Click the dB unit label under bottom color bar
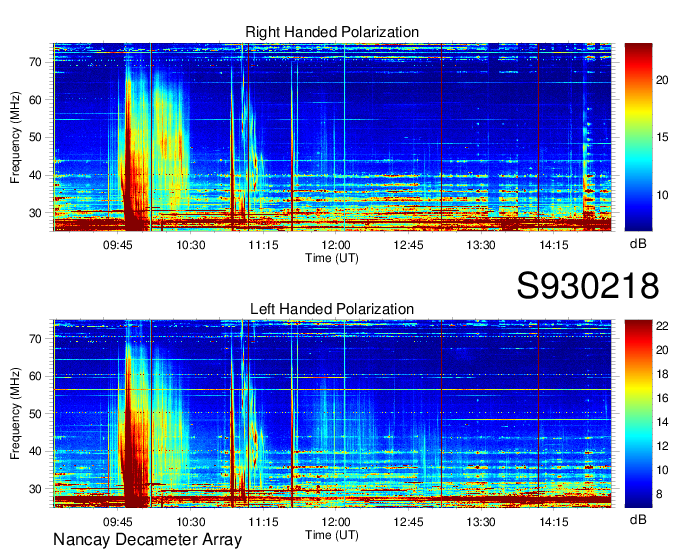The width and height of the screenshot is (680, 552). coord(638,519)
